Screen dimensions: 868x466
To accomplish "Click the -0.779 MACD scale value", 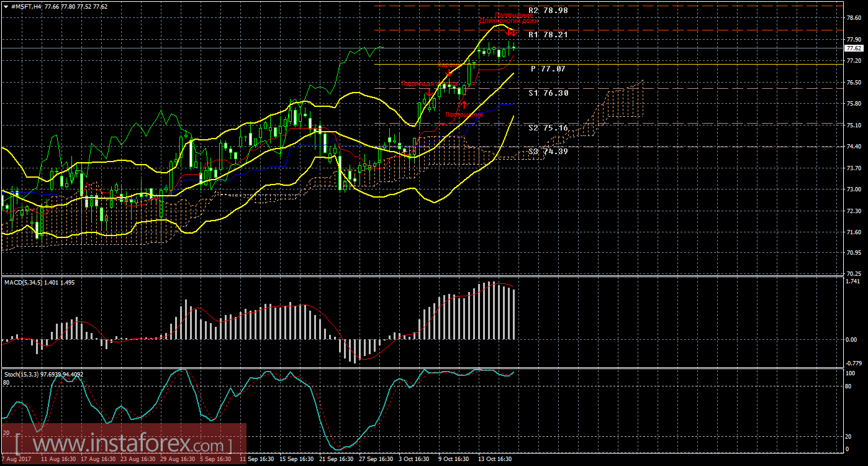I will pyautogui.click(x=854, y=363).
